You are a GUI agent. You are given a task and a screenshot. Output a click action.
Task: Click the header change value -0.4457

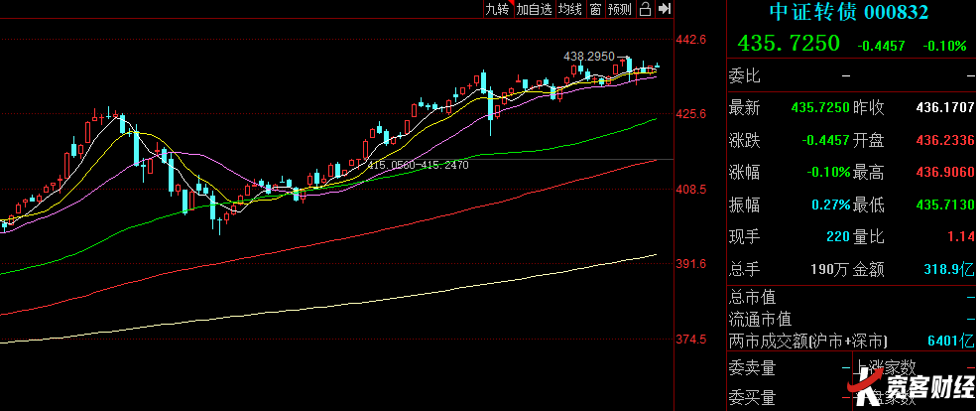pos(881,46)
